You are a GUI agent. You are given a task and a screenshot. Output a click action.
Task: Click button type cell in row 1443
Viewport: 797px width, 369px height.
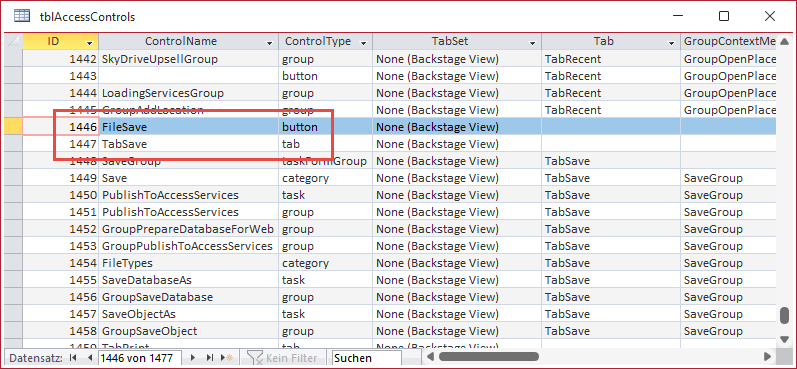click(325, 76)
